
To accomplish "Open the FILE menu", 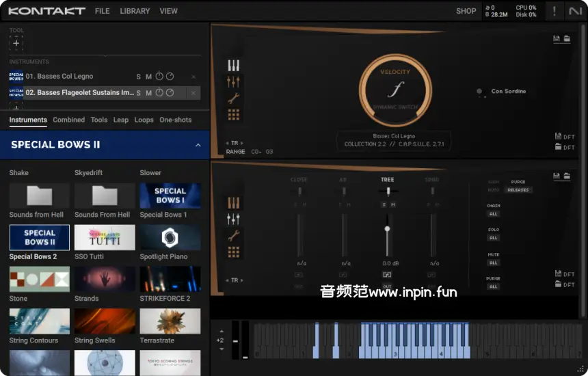I will click(102, 11).
